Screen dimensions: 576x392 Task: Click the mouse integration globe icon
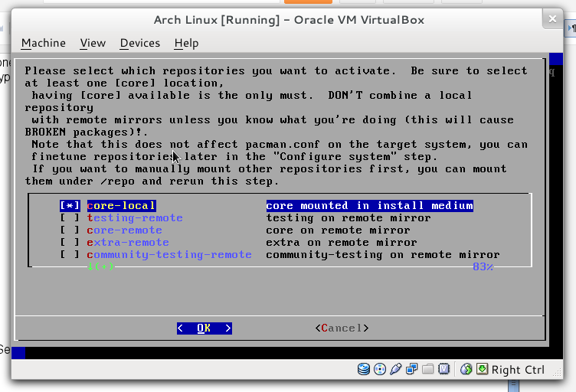tap(466, 369)
